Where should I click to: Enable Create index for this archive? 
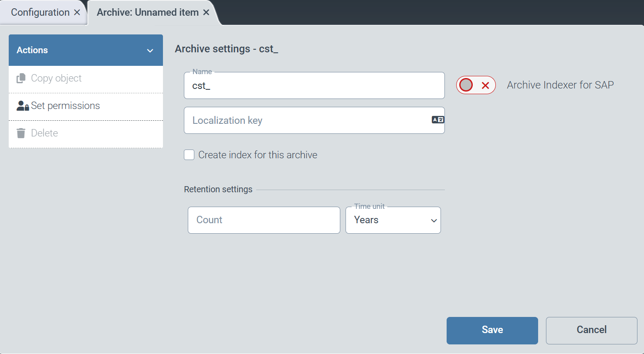coord(189,155)
